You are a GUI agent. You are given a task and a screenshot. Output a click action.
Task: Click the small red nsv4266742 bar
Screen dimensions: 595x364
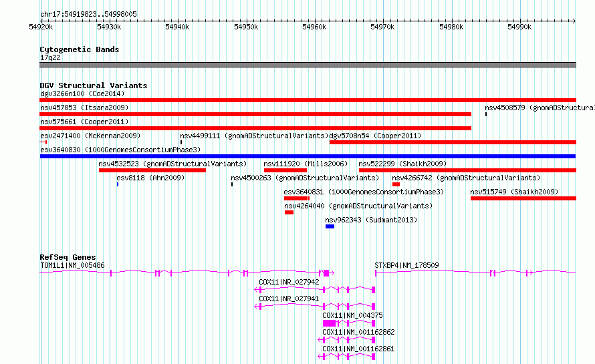(396, 184)
